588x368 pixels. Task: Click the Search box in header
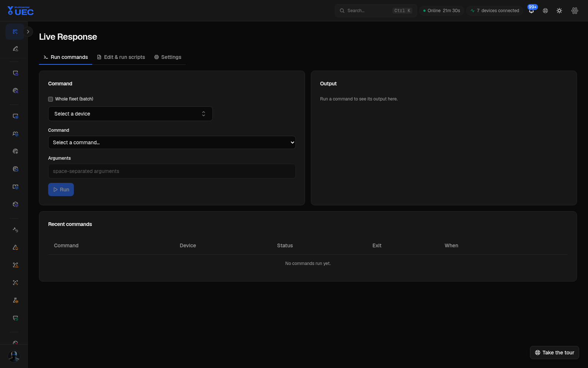click(376, 11)
